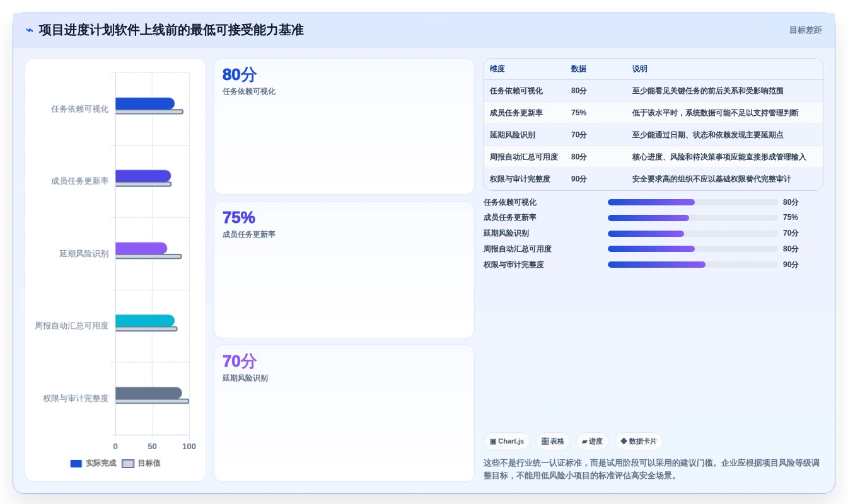Image resolution: width=848 pixels, height=504 pixels.
Task: Click description 低于该水平时，系统数据可能不足以支持管理判断
Action: point(716,113)
